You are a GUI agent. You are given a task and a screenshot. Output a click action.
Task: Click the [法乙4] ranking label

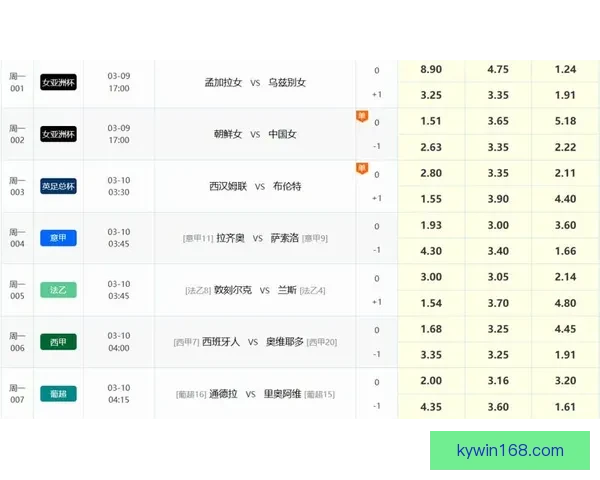313,291
